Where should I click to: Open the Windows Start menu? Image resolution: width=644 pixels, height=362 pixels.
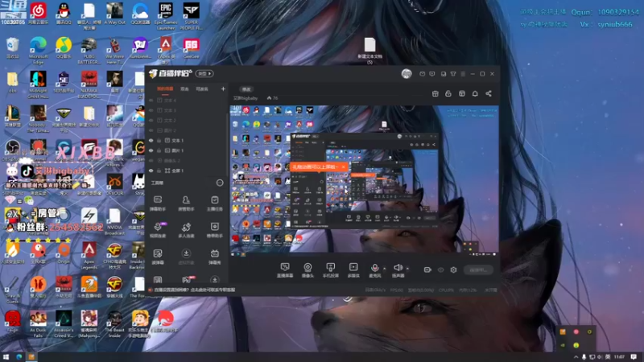tap(6, 356)
